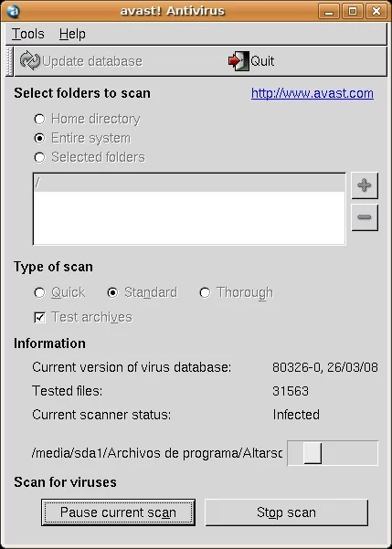Click the Stop scan button

[x=286, y=512]
